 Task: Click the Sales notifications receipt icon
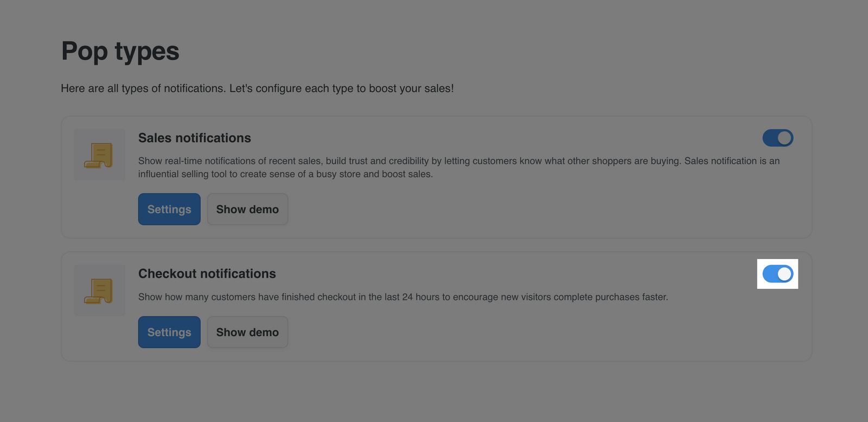point(99,155)
